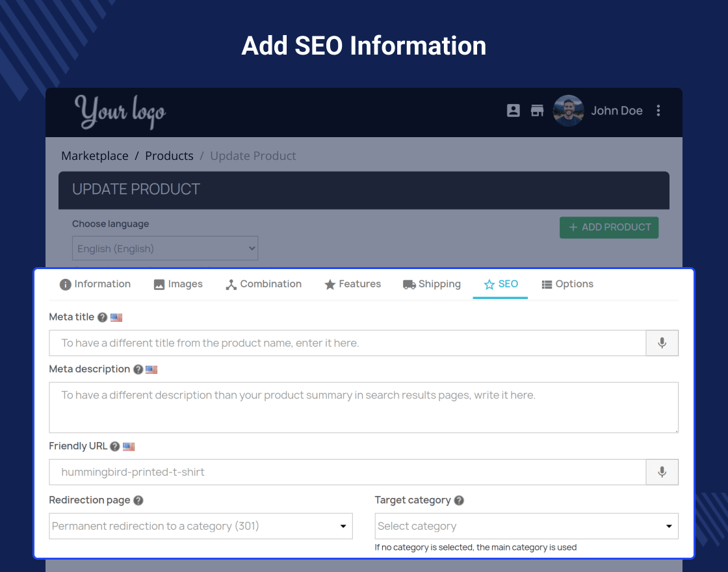This screenshot has height=572, width=728.
Task: Click the UPDATE PRODUCT heading text
Action: [x=136, y=189]
